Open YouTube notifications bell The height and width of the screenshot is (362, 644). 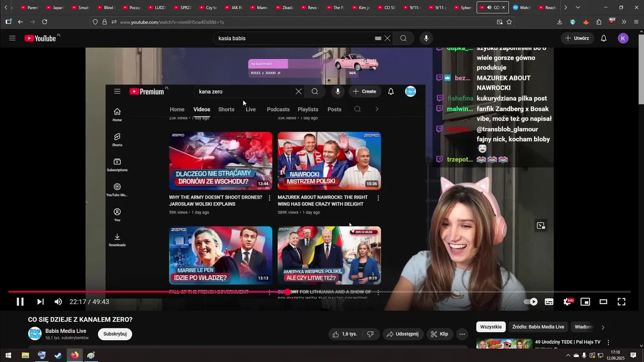coord(604,38)
